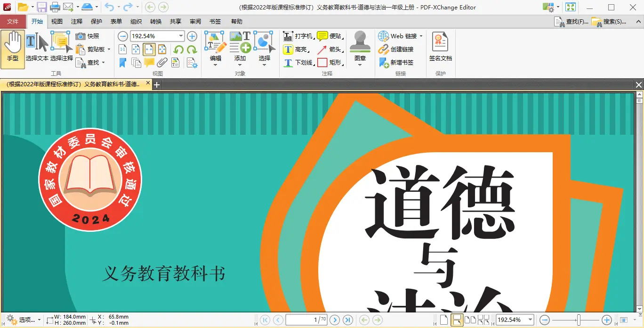Switch to the 保护 ribbon tab
Screen dimensions: 644x328
click(x=97, y=22)
